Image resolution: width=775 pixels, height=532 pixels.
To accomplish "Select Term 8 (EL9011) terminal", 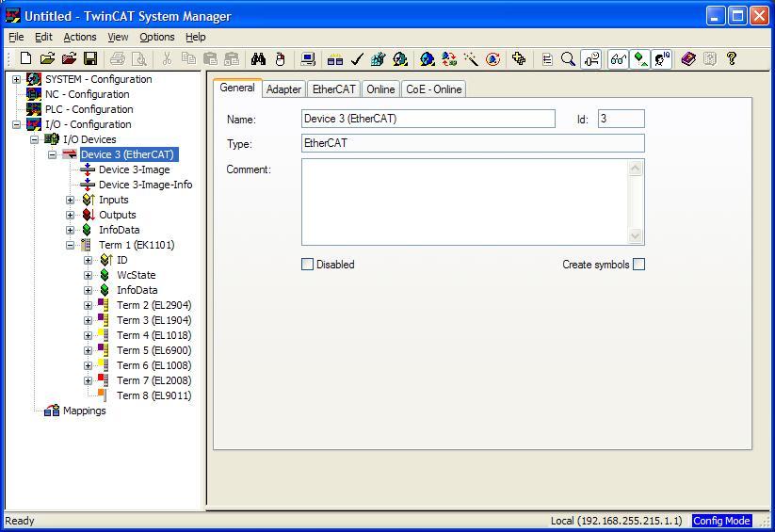I will pyautogui.click(x=153, y=395).
